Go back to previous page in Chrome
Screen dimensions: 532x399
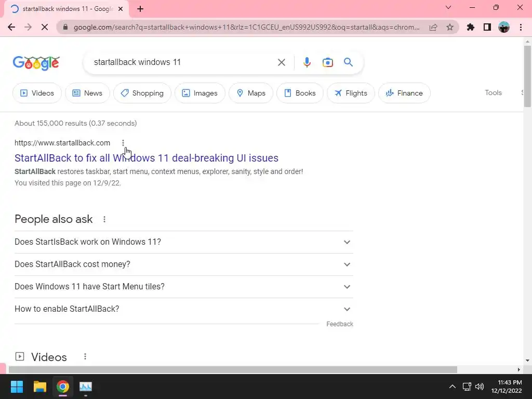pyautogui.click(x=11, y=27)
